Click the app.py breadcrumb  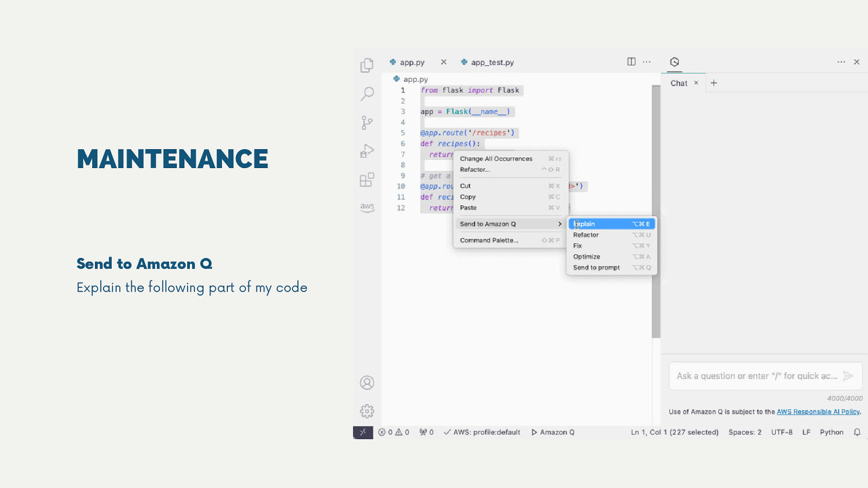click(411, 79)
